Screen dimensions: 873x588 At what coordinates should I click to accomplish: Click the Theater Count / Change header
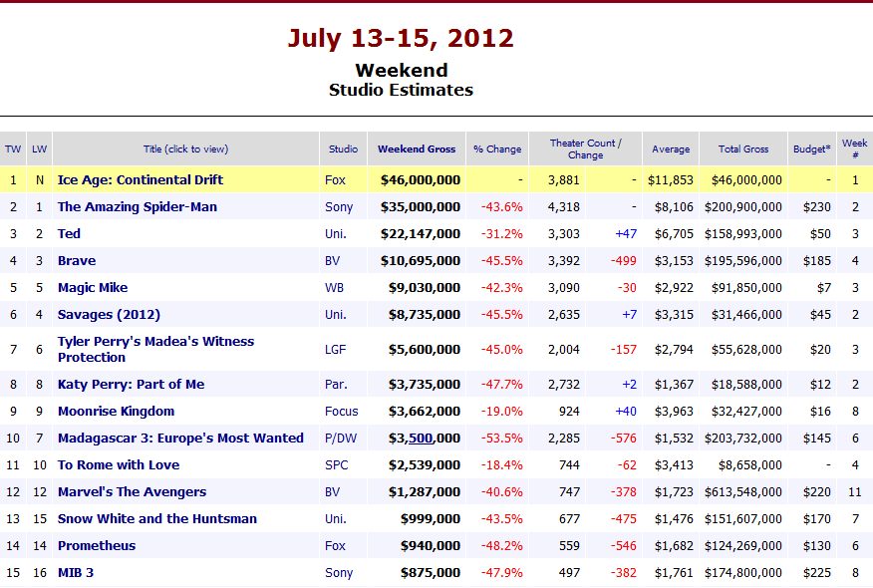pyautogui.click(x=586, y=147)
